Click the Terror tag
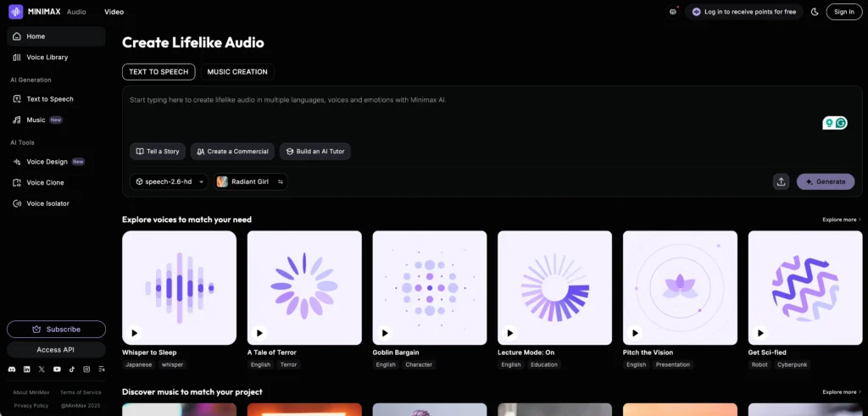 pos(288,364)
